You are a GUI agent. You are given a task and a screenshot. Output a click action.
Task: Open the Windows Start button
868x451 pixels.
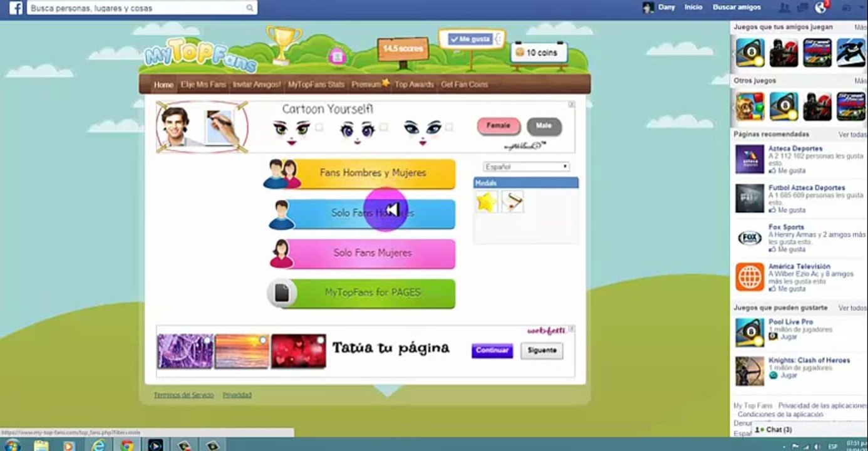[x=12, y=445]
